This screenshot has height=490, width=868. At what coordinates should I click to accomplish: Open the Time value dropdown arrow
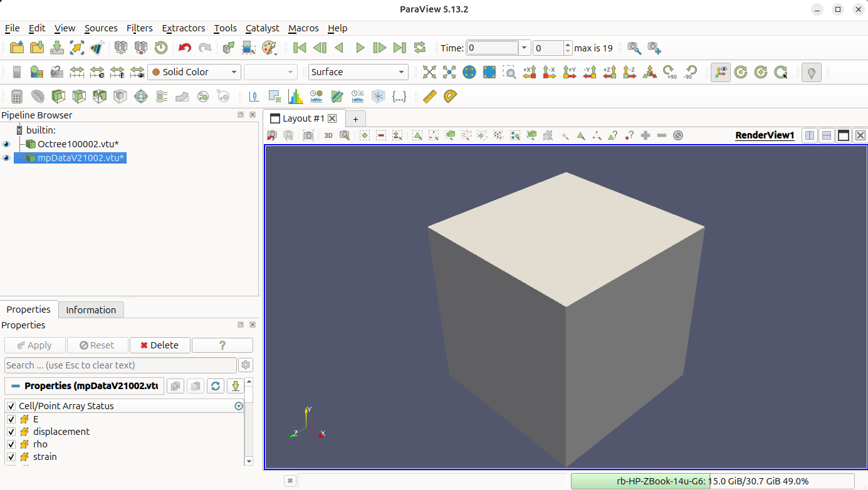point(525,48)
